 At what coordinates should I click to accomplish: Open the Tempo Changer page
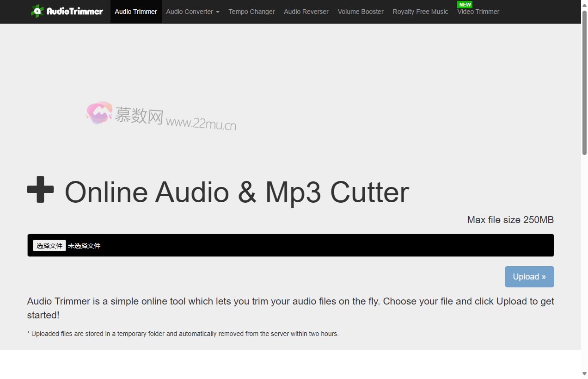click(251, 12)
